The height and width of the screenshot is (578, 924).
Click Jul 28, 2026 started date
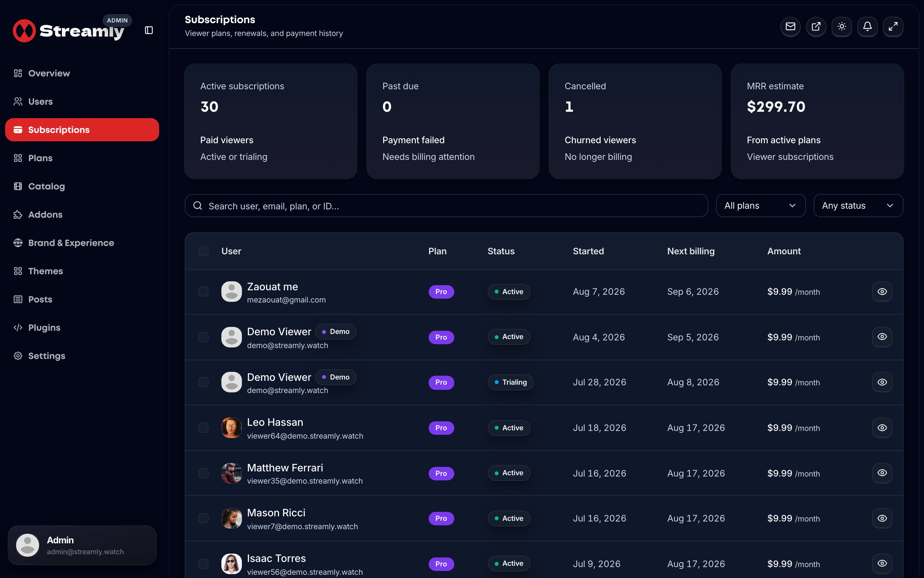tap(599, 382)
